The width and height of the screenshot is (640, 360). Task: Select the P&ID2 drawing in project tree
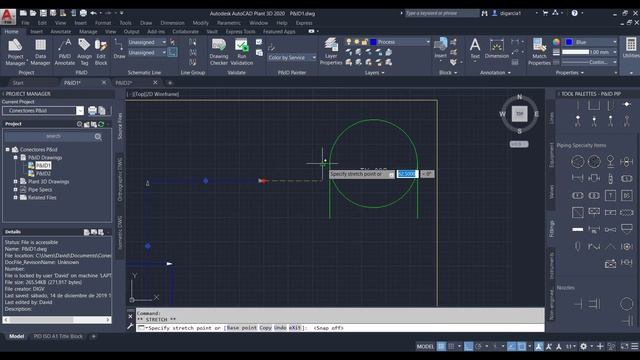pyautogui.click(x=43, y=173)
